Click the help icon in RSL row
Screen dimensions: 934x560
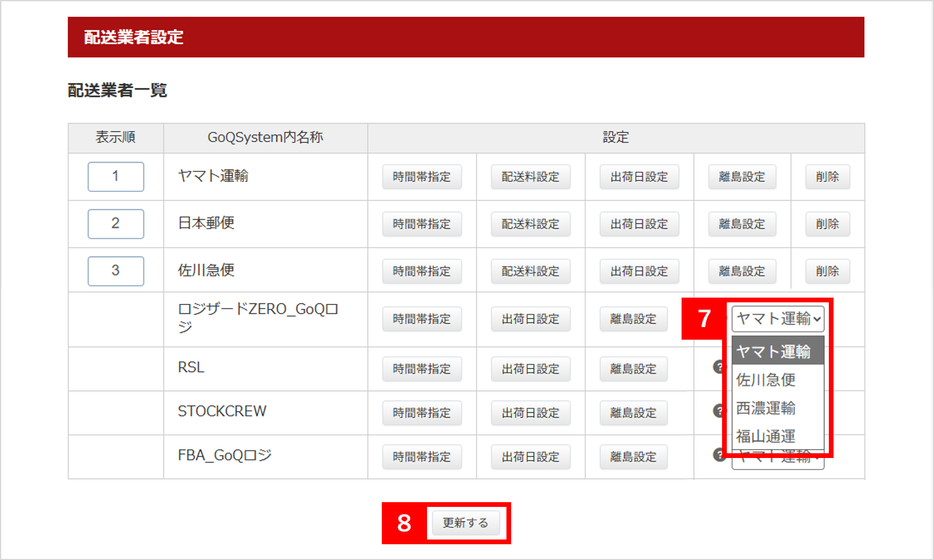[718, 367]
